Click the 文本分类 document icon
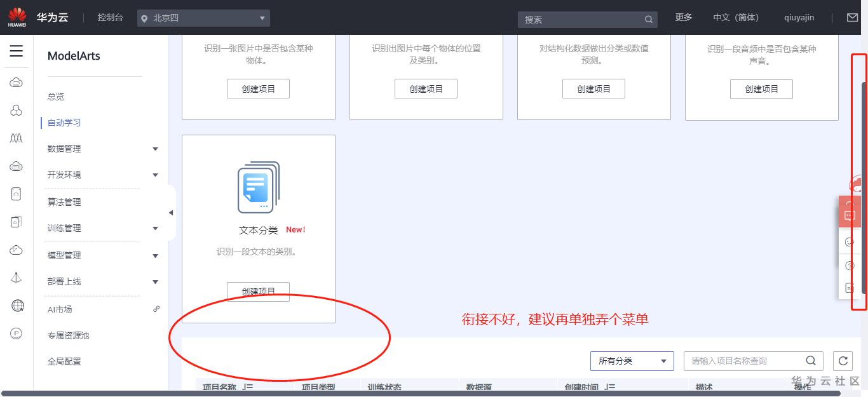868x397 pixels. 259,187
